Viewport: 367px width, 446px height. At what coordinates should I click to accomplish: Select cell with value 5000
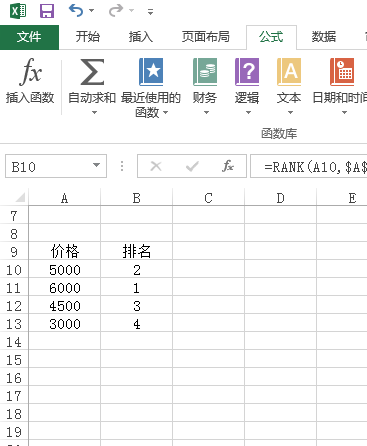click(65, 270)
